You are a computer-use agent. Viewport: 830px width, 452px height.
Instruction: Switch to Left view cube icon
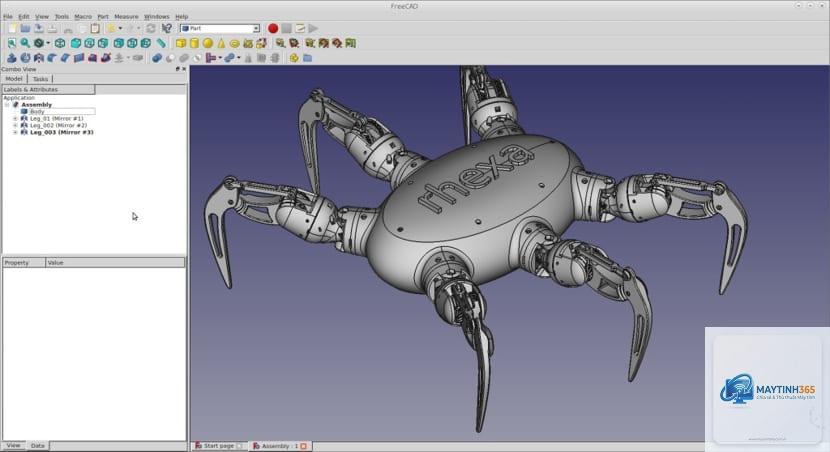coord(146,43)
